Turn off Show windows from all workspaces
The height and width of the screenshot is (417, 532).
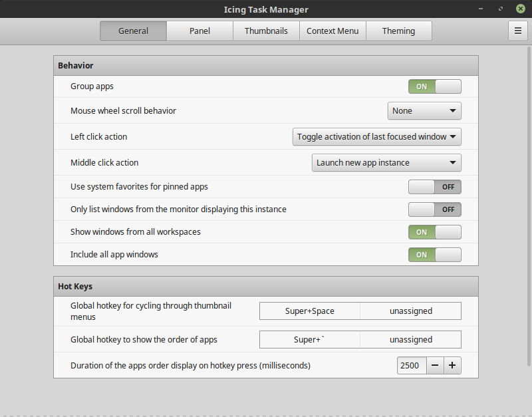434,232
